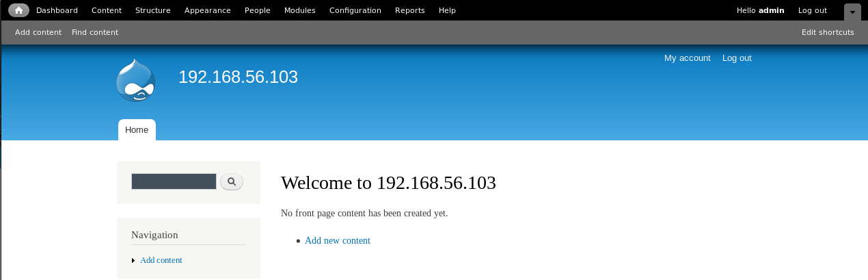868x280 pixels.
Task: Click Add content in Navigation block
Action: 161,260
